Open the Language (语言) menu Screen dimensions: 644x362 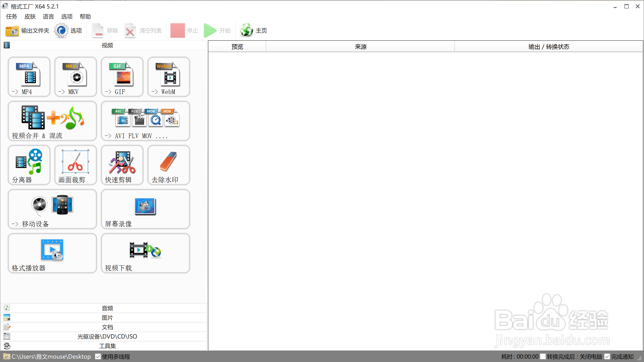(48, 16)
